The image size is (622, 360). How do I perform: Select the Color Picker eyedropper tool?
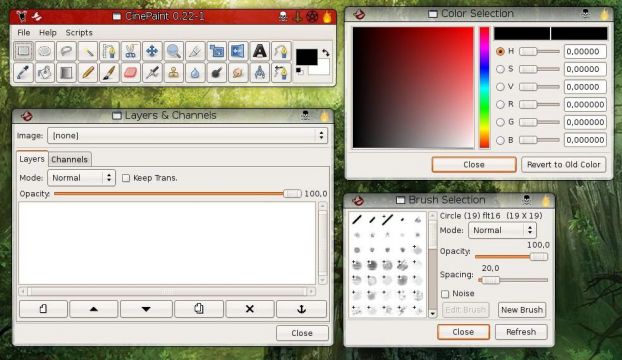coord(23,73)
